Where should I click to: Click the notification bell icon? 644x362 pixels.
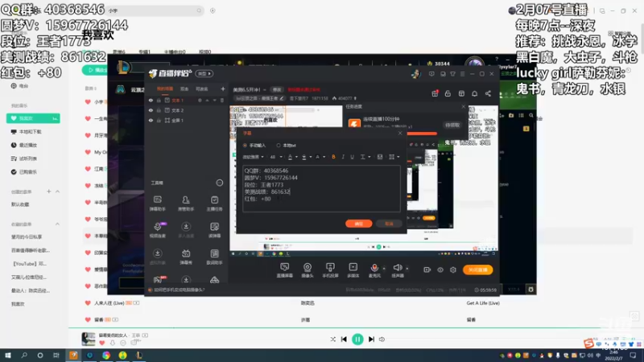click(474, 93)
